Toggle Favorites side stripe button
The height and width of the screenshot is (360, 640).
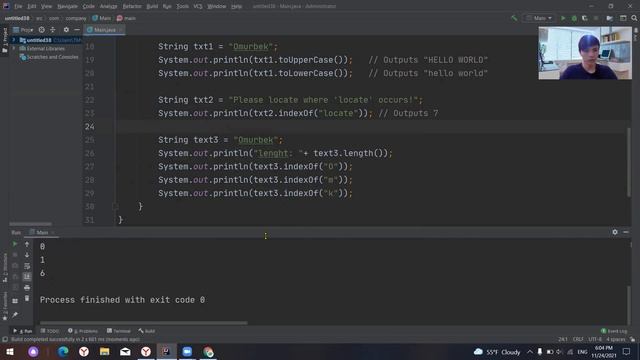point(4,306)
